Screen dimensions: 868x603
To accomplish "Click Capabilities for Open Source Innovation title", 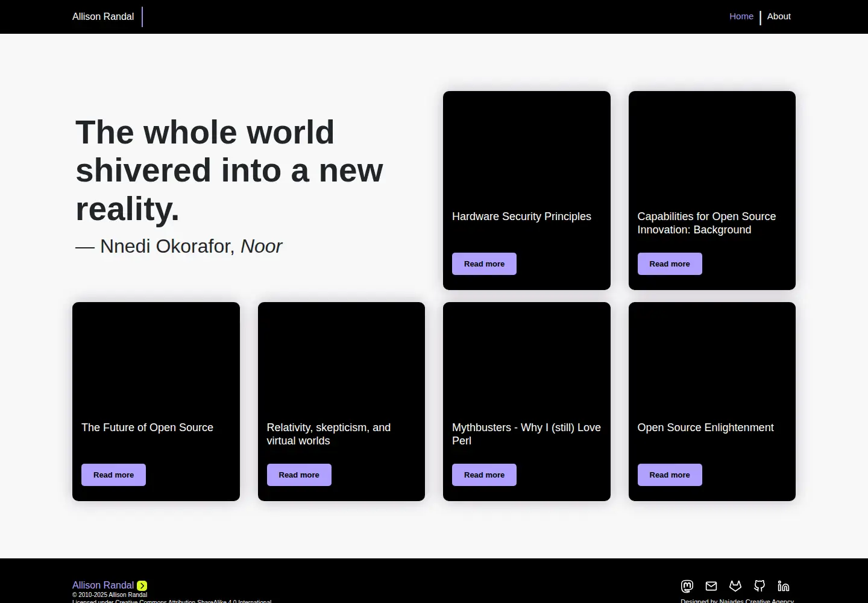I will pos(706,223).
